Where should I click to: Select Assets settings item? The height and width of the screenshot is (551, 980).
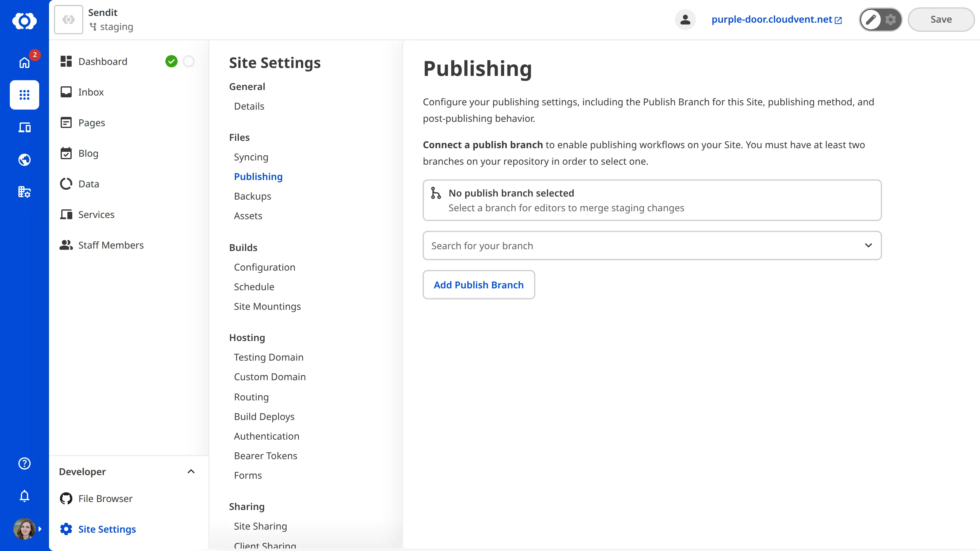click(248, 216)
